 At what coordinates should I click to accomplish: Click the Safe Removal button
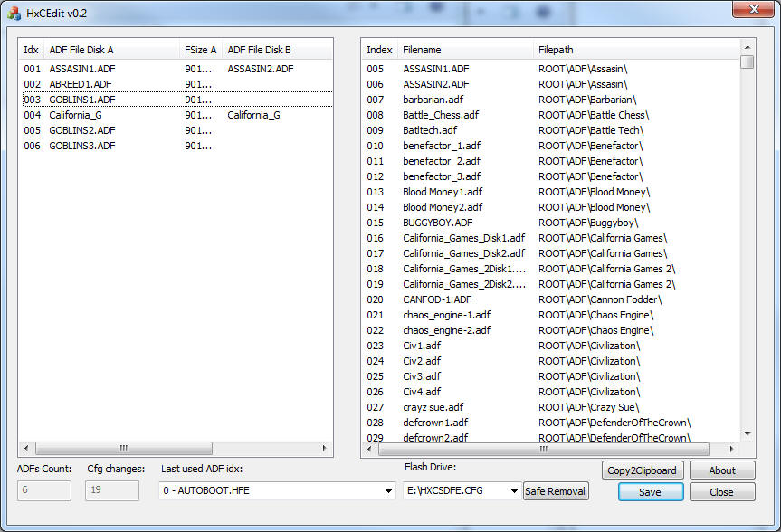tap(556, 491)
